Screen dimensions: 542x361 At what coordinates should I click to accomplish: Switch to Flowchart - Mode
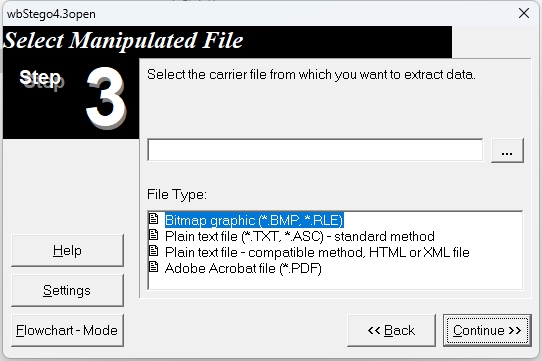point(67,330)
